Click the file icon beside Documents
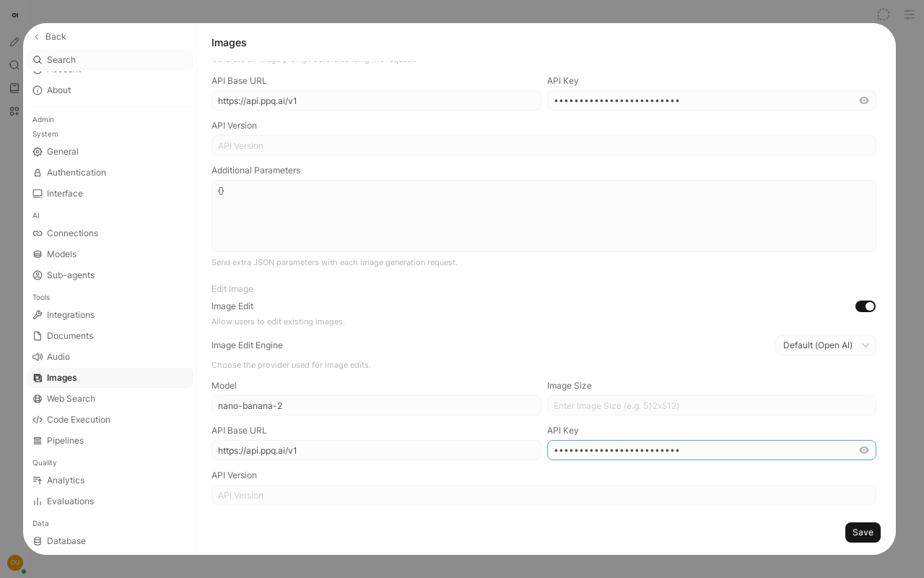 (38, 336)
